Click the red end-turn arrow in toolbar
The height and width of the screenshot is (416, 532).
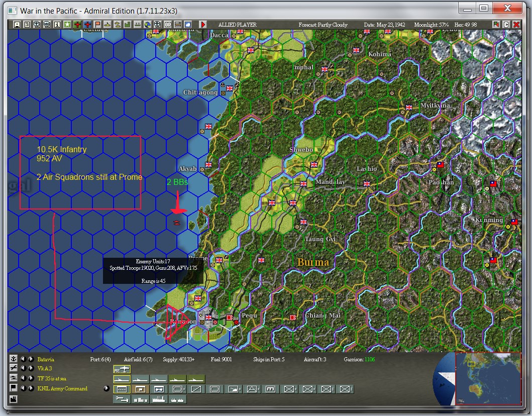(x=203, y=25)
